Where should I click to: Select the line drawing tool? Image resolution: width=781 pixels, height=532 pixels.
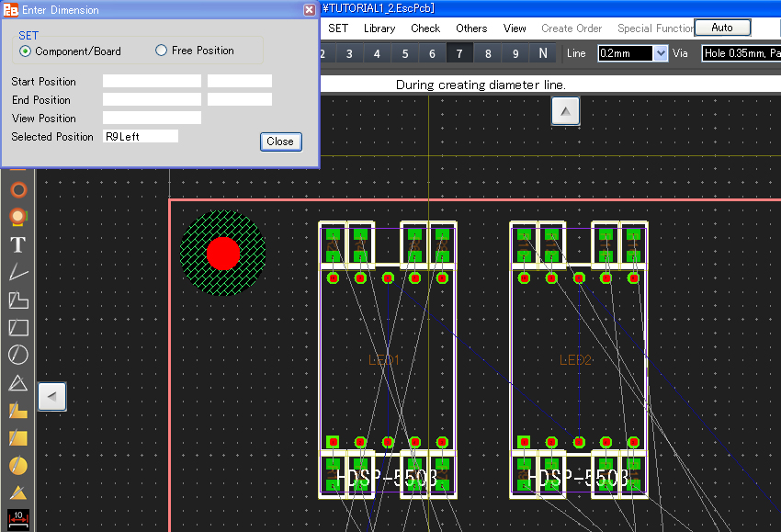[x=18, y=273]
